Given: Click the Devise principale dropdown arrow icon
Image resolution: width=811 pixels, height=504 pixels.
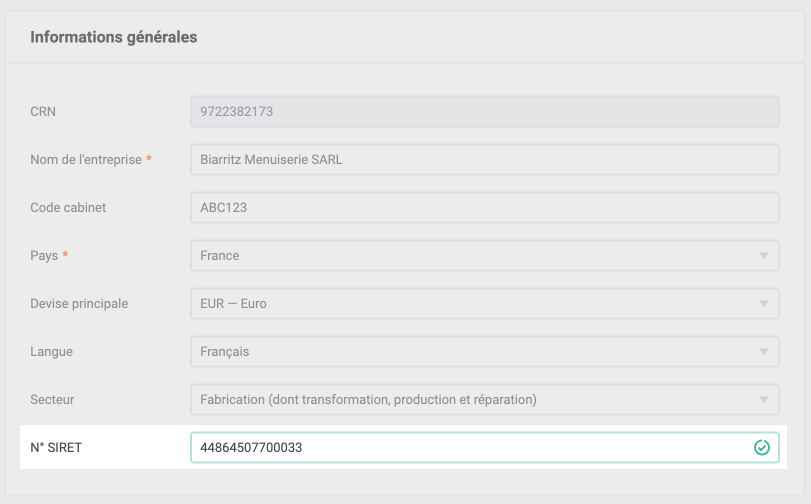Looking at the screenshot, I should click(763, 304).
